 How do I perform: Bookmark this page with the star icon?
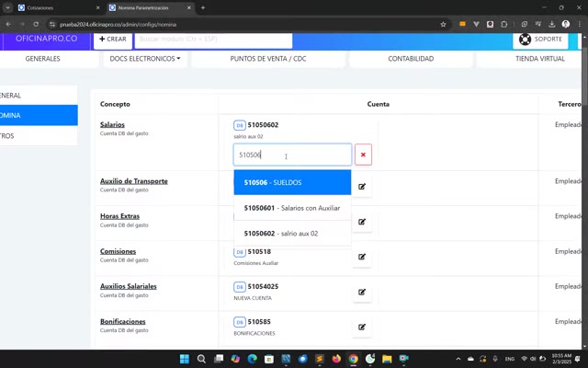[443, 25]
